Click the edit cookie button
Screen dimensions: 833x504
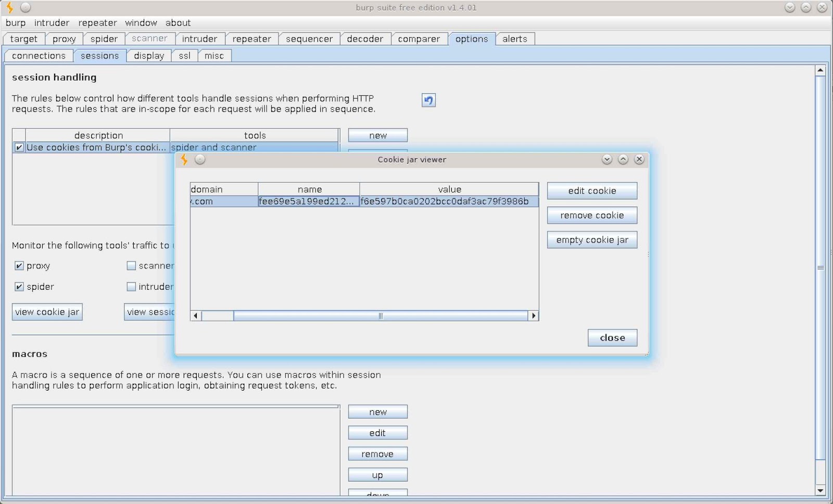(592, 191)
